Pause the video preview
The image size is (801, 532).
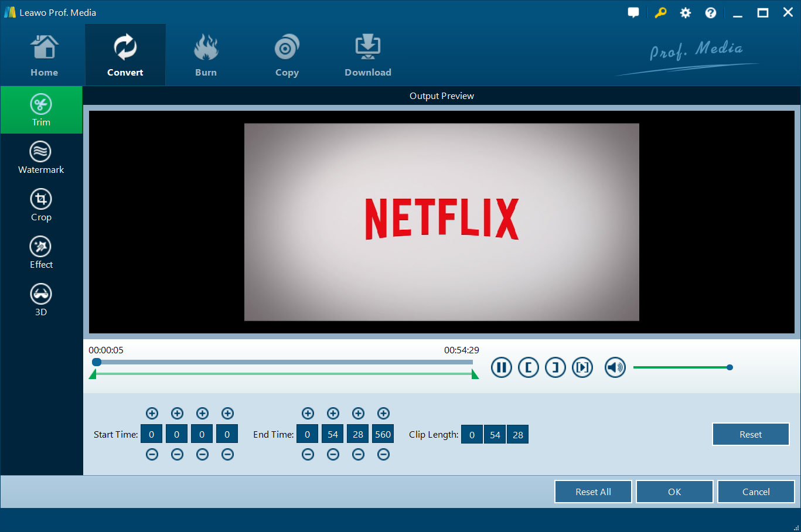point(501,367)
